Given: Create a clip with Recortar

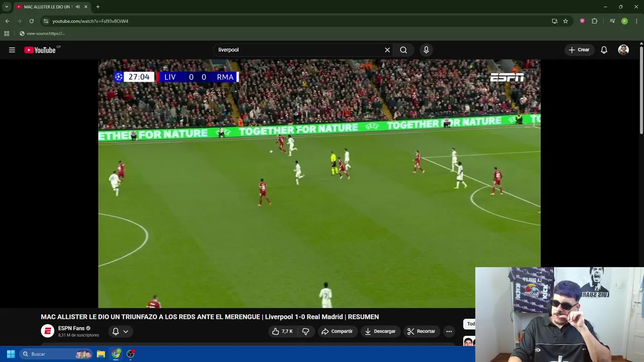Looking at the screenshot, I should coord(421,331).
